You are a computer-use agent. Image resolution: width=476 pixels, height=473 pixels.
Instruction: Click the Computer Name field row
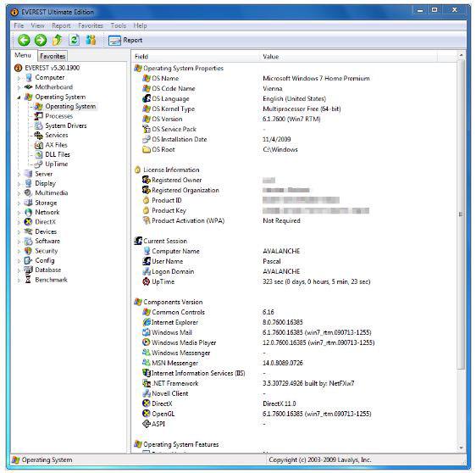click(175, 251)
